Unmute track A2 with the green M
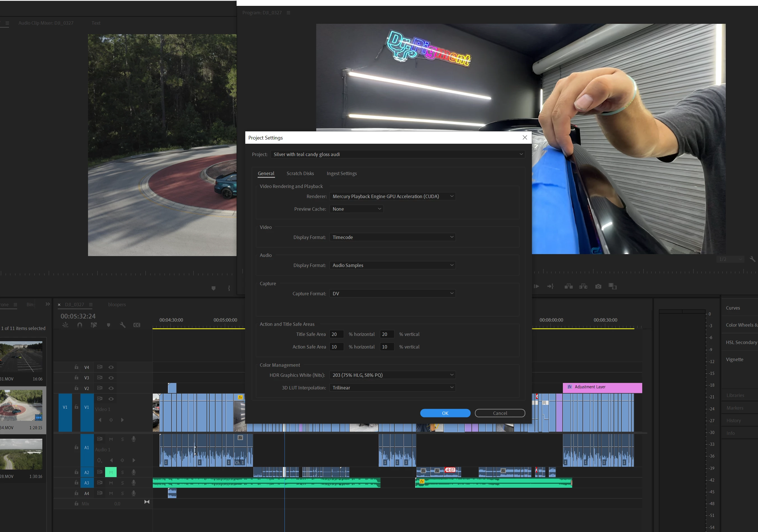The image size is (758, 532). pyautogui.click(x=111, y=472)
